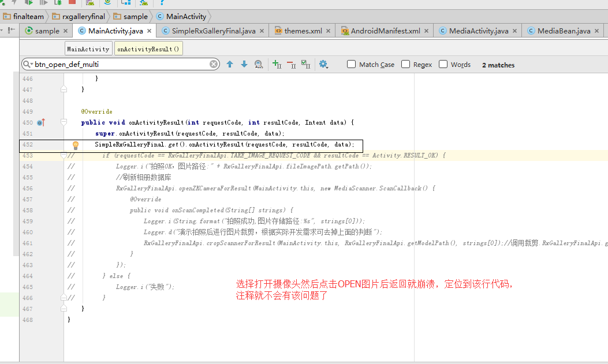This screenshot has width=608, height=364.
Task: Click the super.onActivityResult call on line 451
Action: tap(190, 133)
